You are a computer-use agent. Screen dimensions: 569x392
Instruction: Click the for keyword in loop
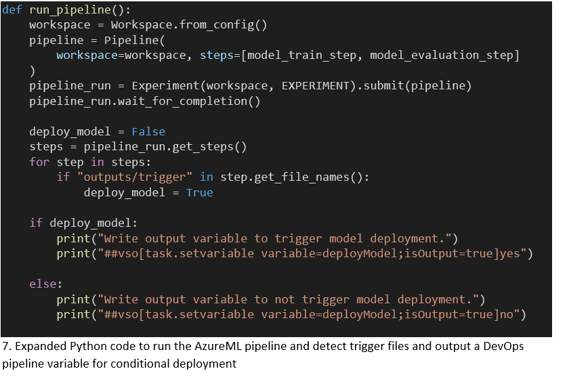click(39, 162)
